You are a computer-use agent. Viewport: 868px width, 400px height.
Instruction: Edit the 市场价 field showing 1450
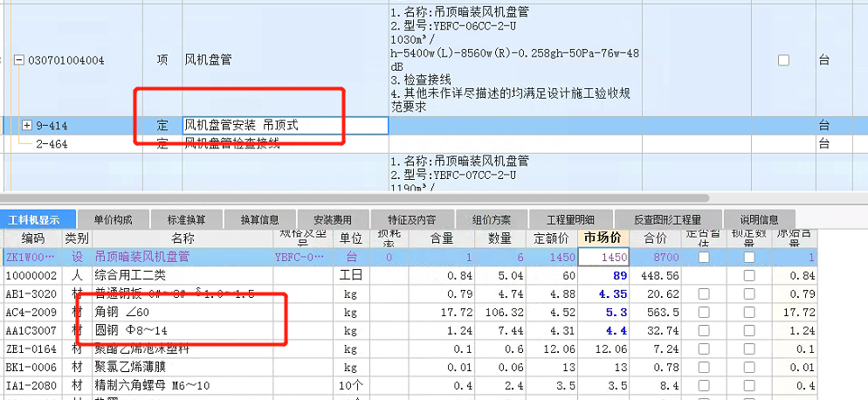point(604,257)
